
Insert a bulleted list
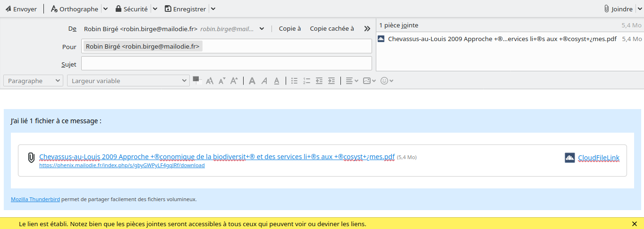pyautogui.click(x=294, y=81)
